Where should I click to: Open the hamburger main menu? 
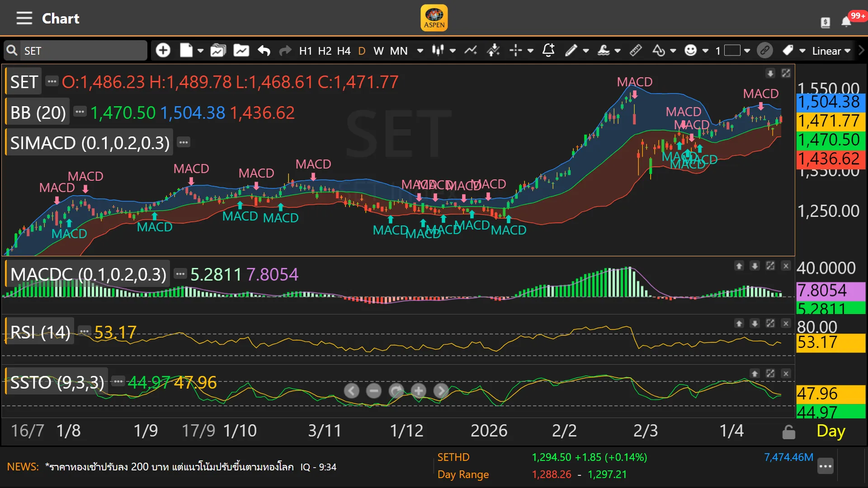24,19
